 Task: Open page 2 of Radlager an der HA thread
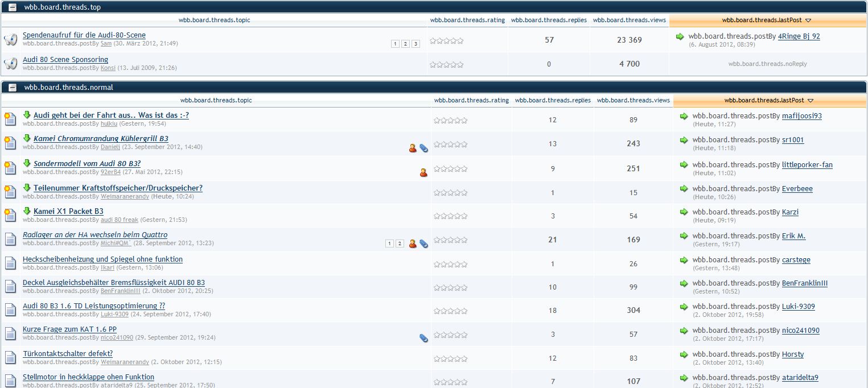click(400, 243)
